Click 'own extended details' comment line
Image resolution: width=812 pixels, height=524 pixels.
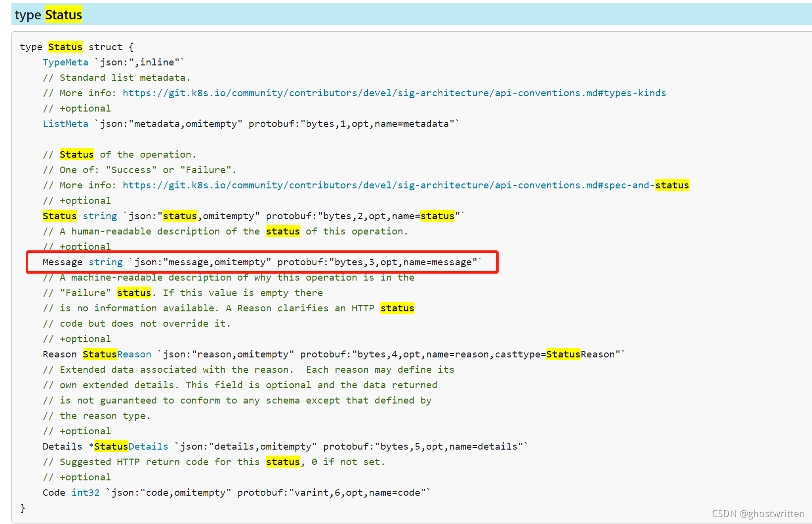[x=240, y=385]
